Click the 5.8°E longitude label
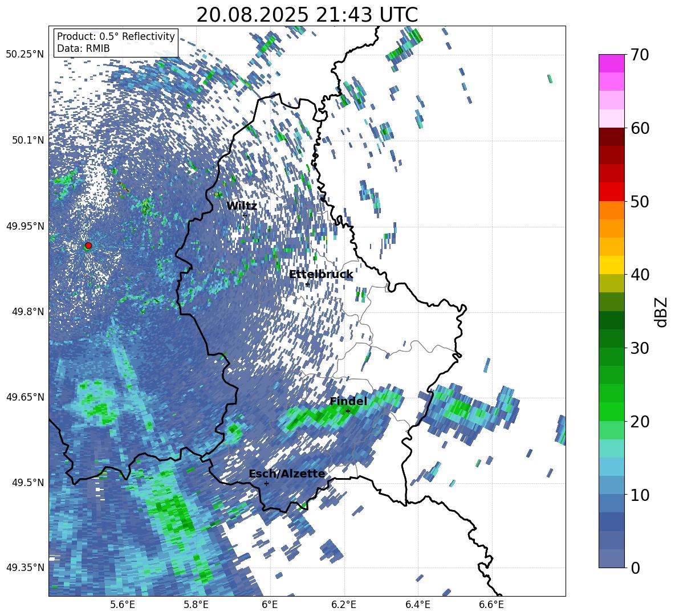 click(x=196, y=605)
